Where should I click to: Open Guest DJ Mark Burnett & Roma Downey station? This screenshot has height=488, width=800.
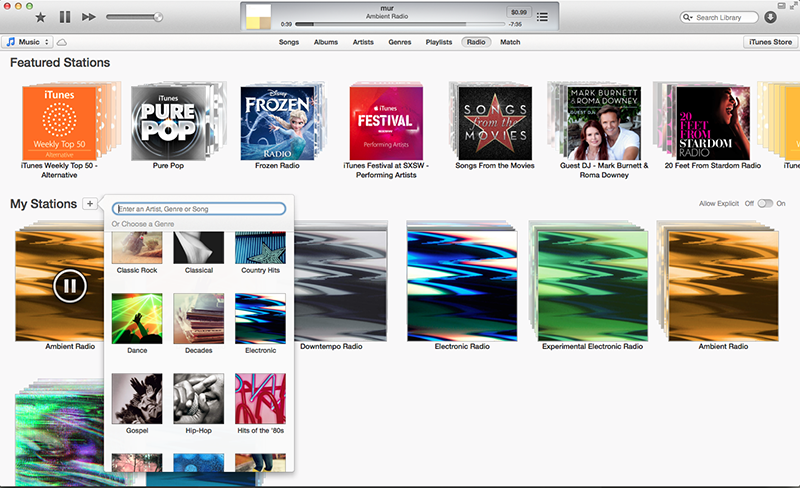point(604,123)
